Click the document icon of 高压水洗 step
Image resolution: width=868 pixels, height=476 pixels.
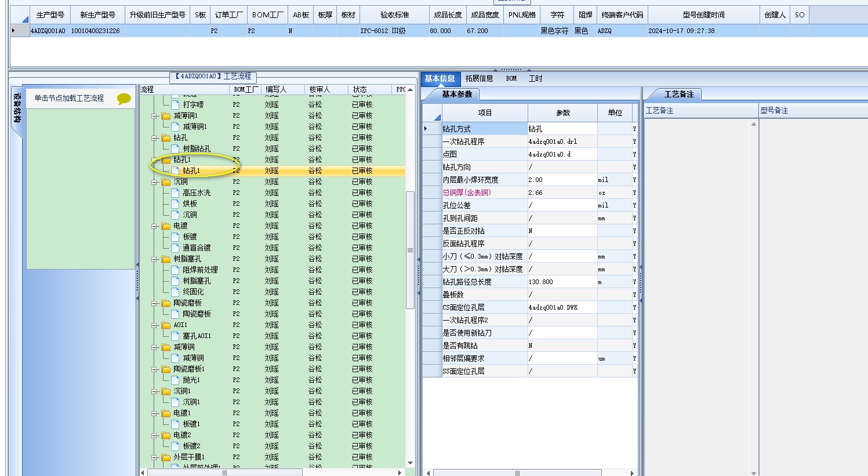pos(175,193)
